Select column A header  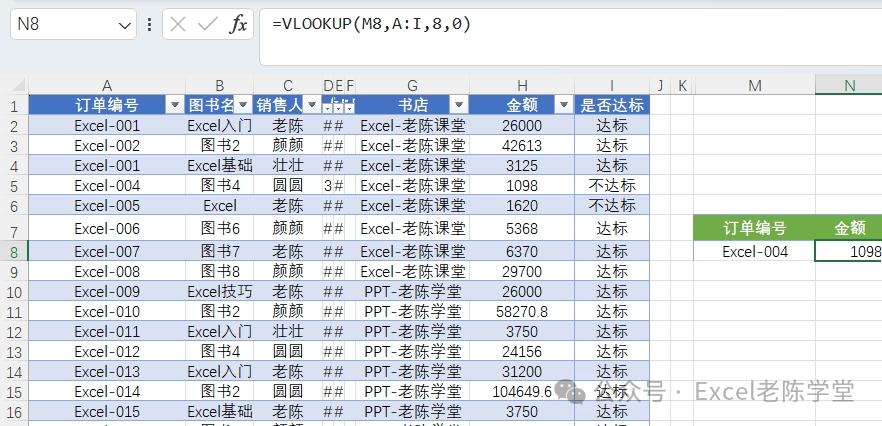[107, 86]
